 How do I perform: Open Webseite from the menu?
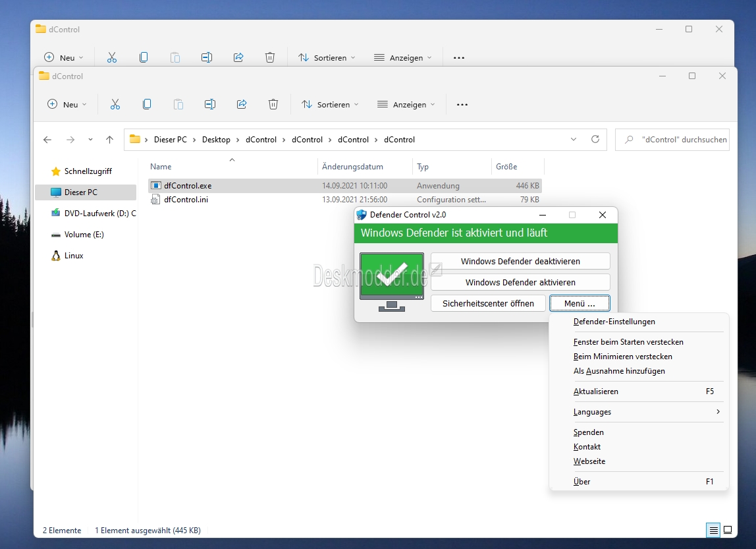tap(639, 461)
